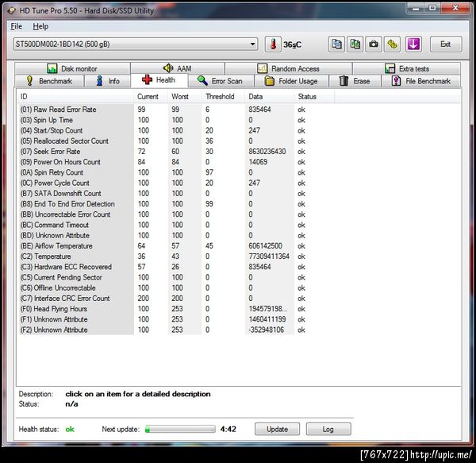Switch to the Info tab
This screenshot has height=463, width=476.
pyautogui.click(x=107, y=81)
